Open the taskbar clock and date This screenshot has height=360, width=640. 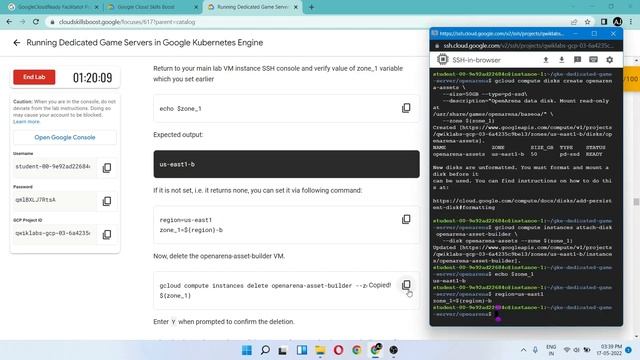pyautogui.click(x=609, y=350)
